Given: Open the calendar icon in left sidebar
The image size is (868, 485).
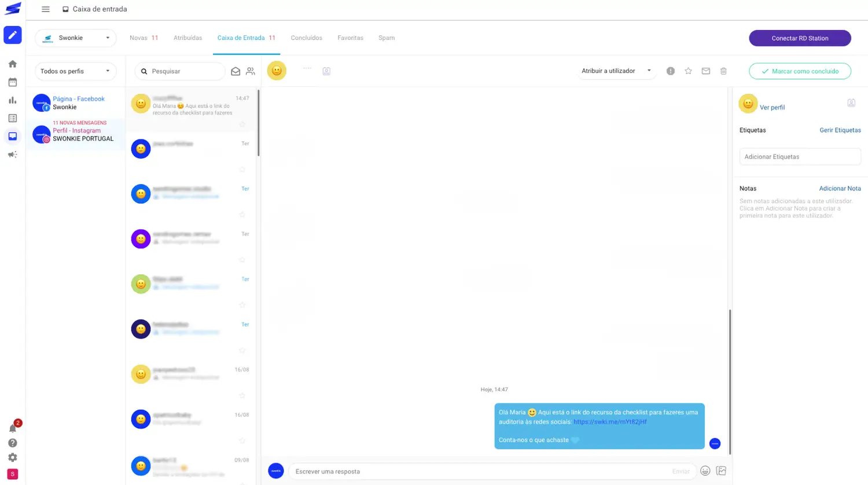Looking at the screenshot, I should click(13, 82).
